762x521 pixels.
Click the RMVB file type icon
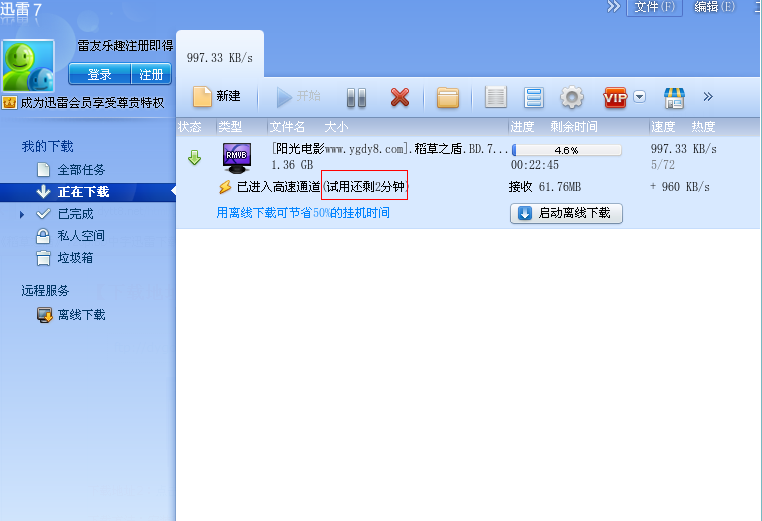click(x=237, y=158)
